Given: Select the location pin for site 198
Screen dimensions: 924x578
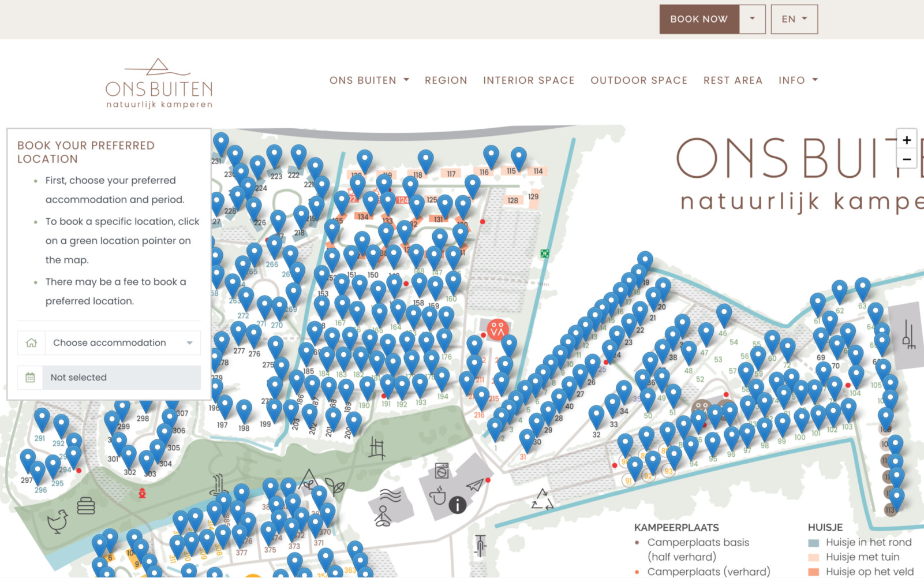Looking at the screenshot, I should (x=244, y=409).
